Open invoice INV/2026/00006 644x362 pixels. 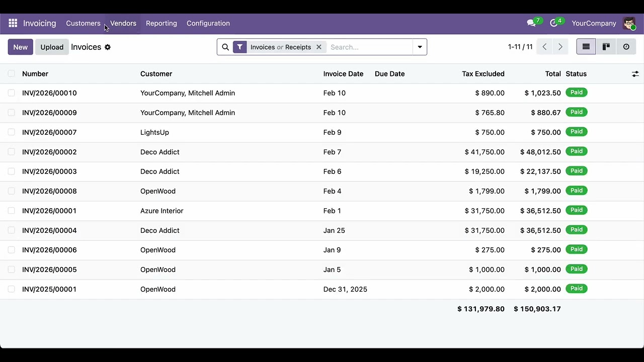pyautogui.click(x=49, y=250)
